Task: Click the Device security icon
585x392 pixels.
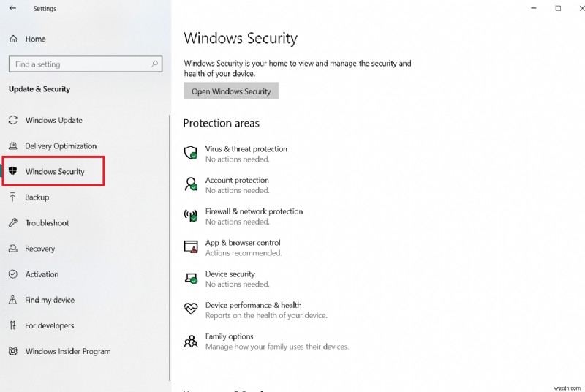Action: 191,279
